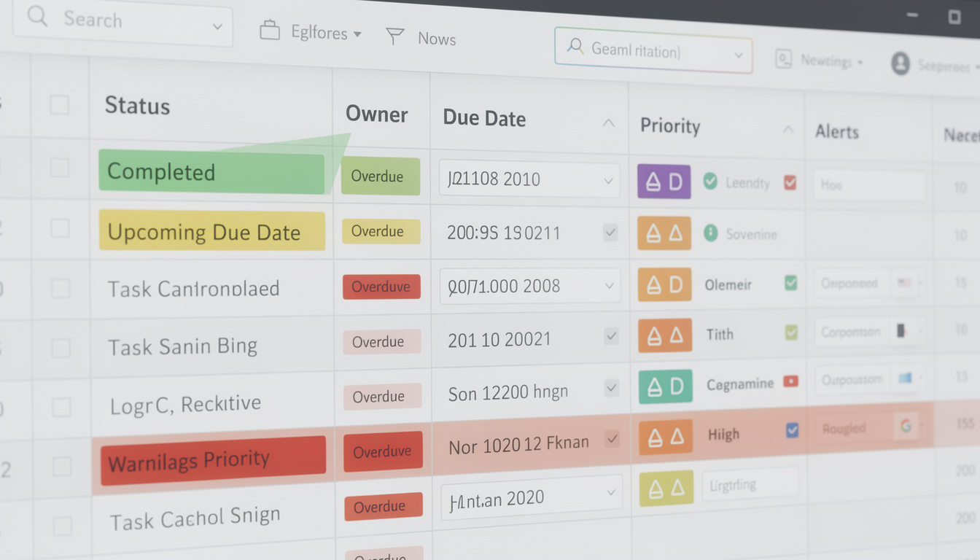This screenshot has height=560, width=980.
Task: Click the Newtings toolbar icon
Action: point(784,59)
